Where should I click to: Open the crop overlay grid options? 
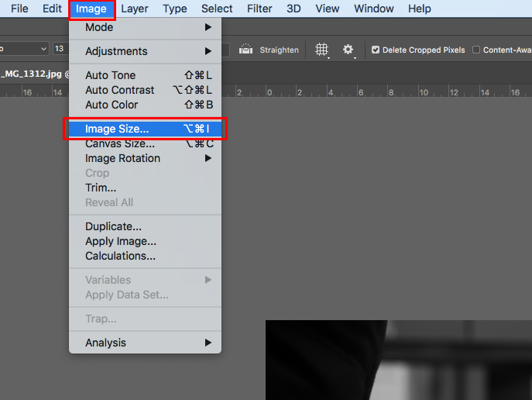point(321,50)
